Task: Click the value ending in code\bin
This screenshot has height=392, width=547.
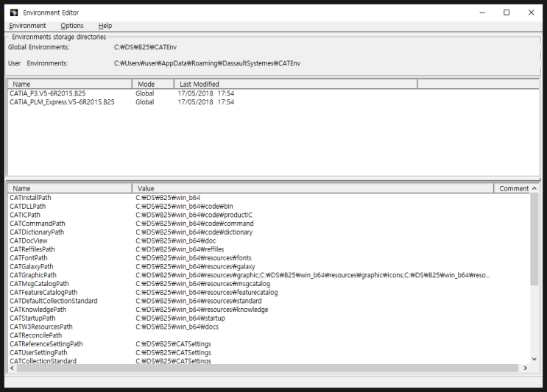Action: coord(184,206)
